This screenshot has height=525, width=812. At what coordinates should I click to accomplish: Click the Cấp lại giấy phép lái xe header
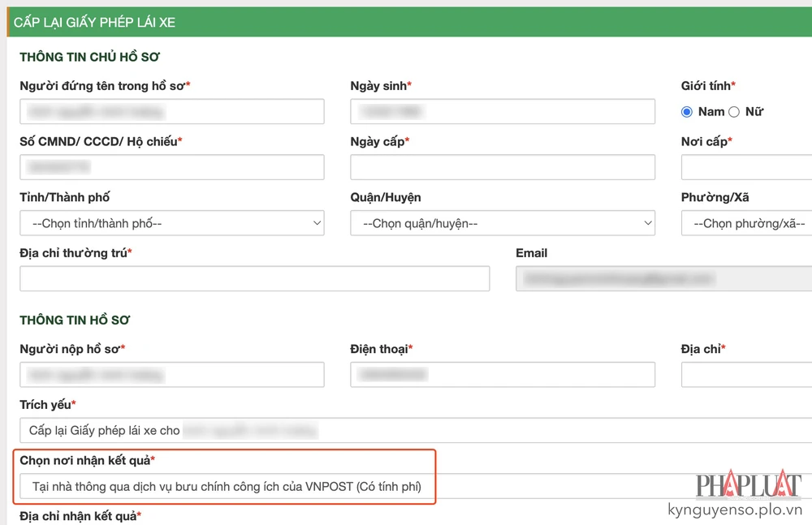tap(95, 23)
